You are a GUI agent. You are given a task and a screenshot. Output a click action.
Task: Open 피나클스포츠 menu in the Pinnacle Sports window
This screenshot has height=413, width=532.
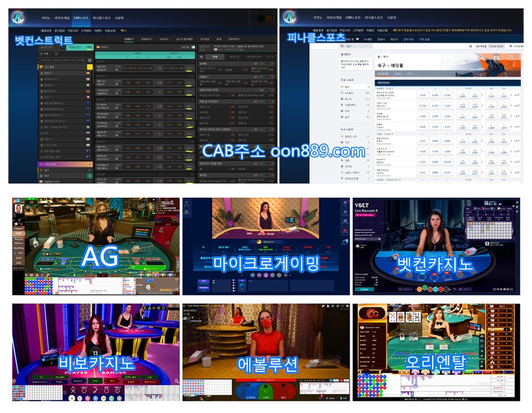tap(374, 18)
